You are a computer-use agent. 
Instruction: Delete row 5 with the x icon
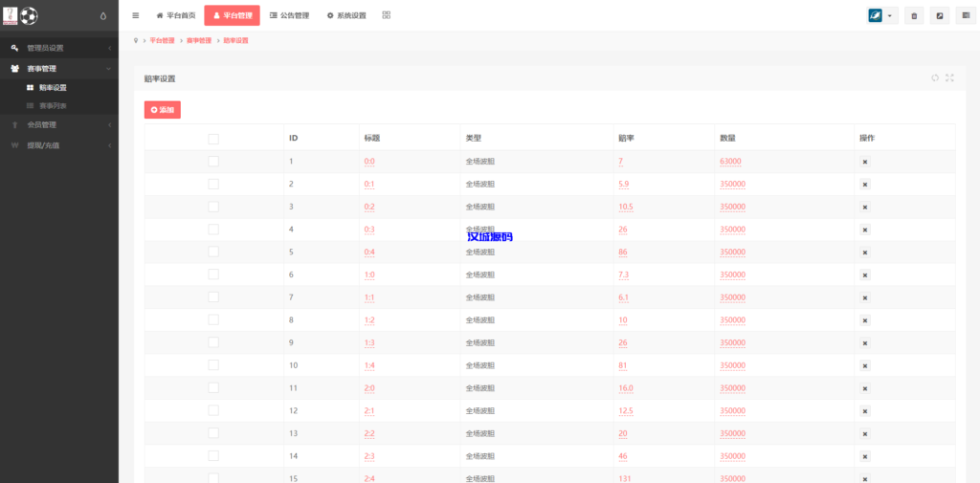[865, 252]
